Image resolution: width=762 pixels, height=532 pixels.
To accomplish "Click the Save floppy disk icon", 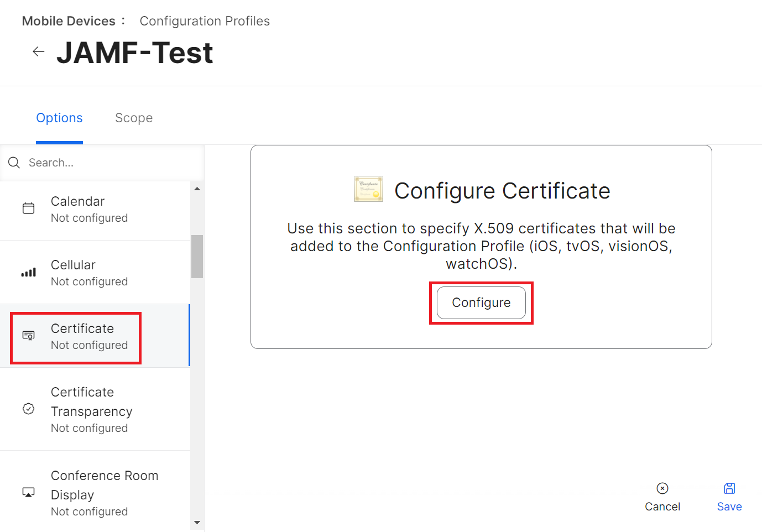I will (729, 488).
